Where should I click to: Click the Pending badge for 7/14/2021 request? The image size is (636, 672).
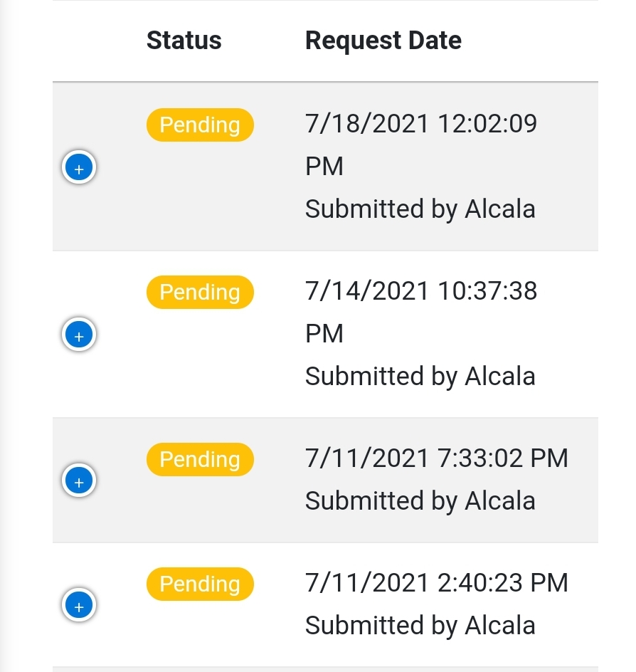coord(200,292)
